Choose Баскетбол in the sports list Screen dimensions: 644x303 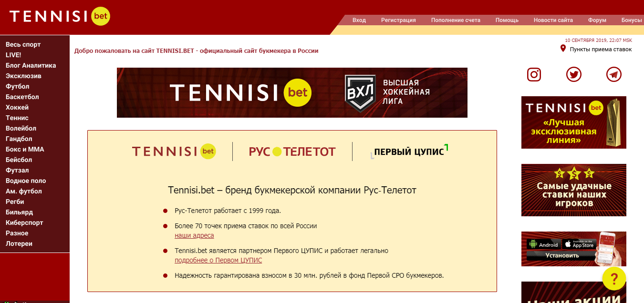pyautogui.click(x=22, y=97)
